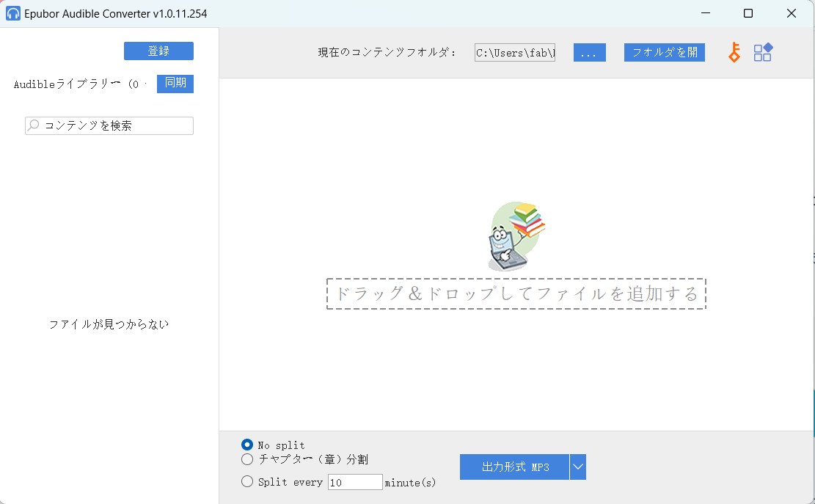Click the ファイルが見つからない message
Viewport: 815px width, 504px height.
(x=109, y=324)
